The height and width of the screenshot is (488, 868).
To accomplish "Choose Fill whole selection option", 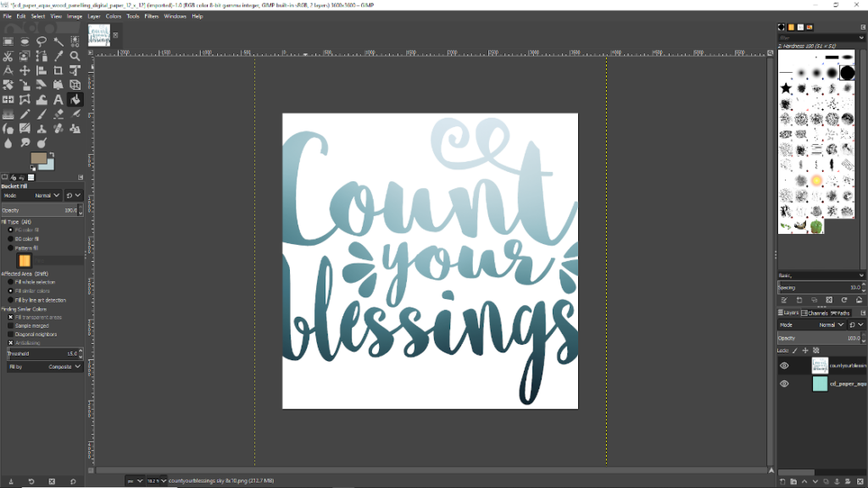I will point(11,282).
